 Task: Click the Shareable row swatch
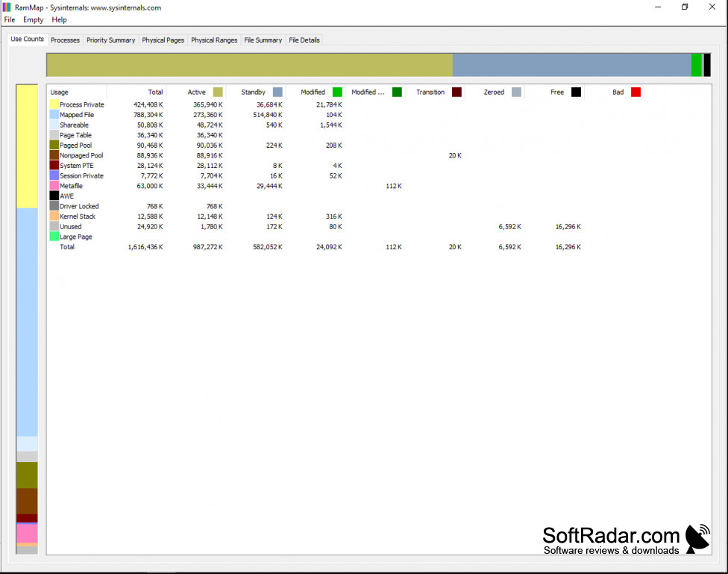[x=54, y=125]
